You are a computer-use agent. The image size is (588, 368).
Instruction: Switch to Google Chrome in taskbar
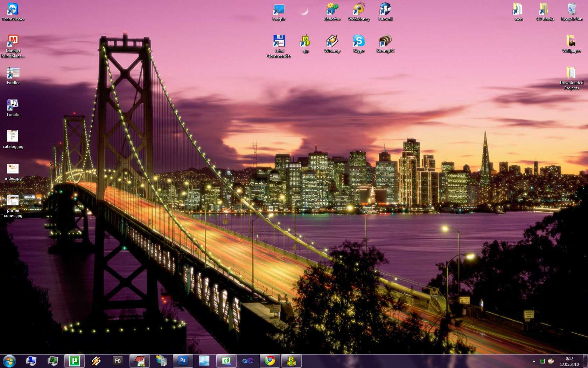tap(269, 361)
